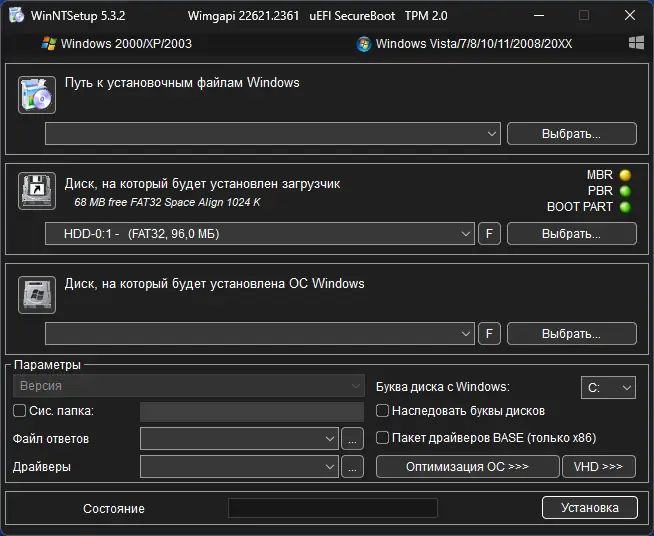Minimize the WinNTSetup window
This screenshot has width=654, height=536.
coord(539,15)
